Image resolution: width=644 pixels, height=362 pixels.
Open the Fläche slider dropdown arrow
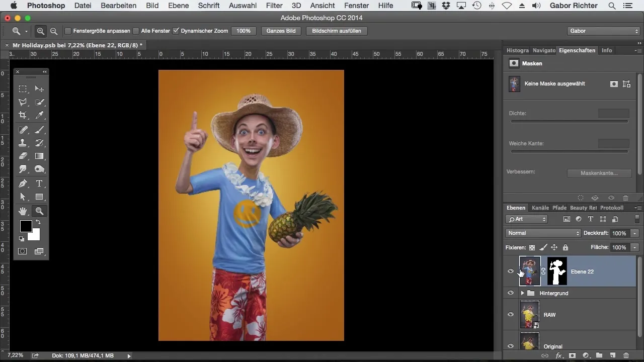pos(634,247)
